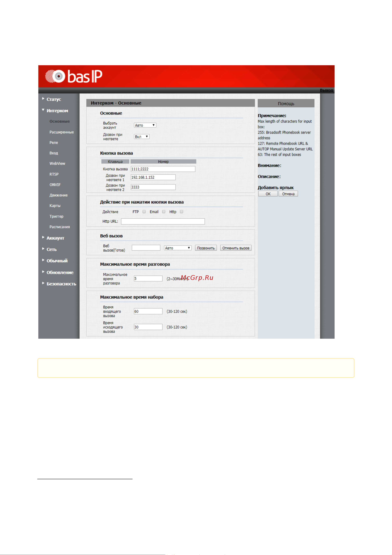Open the Выбрать аккаунт dropdown
Viewport: 392px width, 555px height.
tap(145, 125)
